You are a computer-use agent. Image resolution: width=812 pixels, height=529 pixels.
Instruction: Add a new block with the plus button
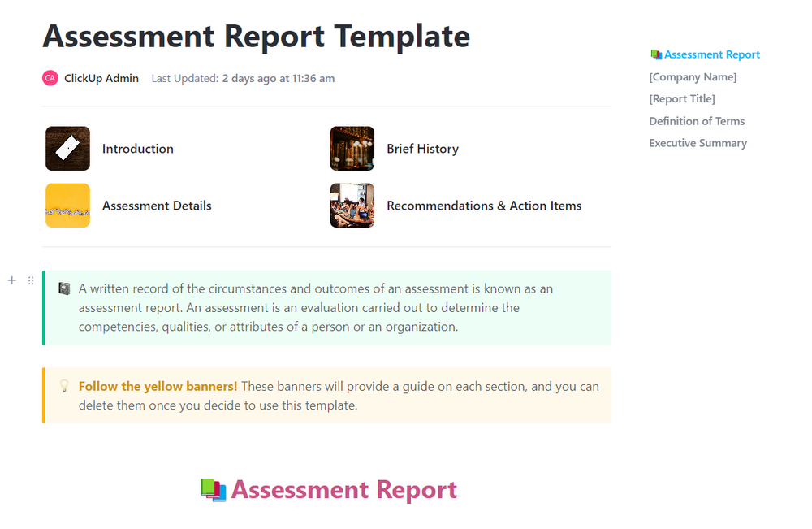[11, 280]
